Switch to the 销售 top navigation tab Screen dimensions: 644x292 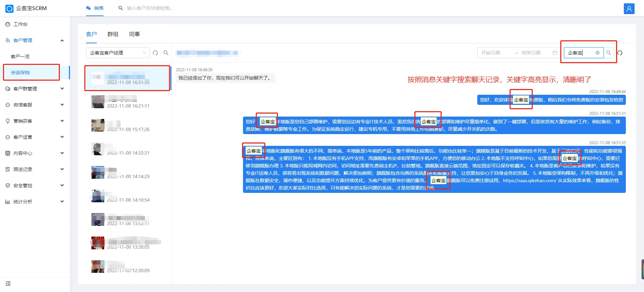pyautogui.click(x=95, y=8)
